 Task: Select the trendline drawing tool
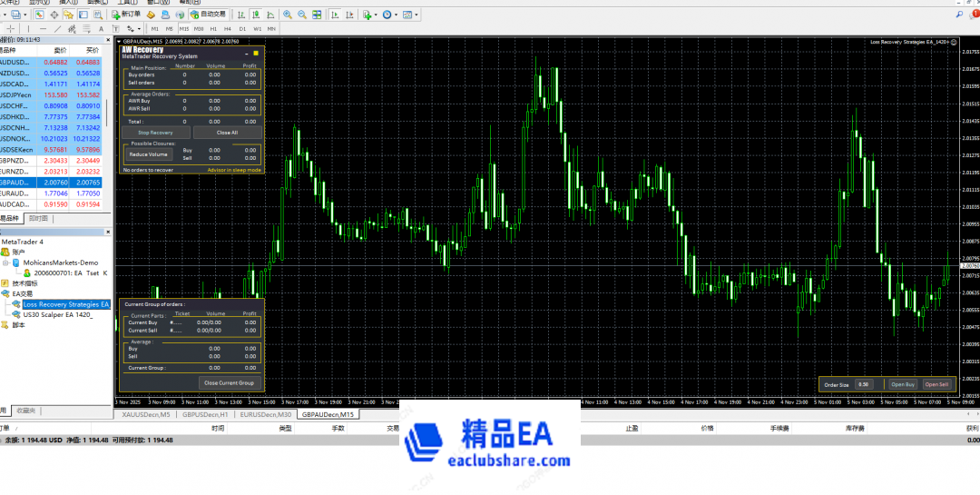coord(57,29)
